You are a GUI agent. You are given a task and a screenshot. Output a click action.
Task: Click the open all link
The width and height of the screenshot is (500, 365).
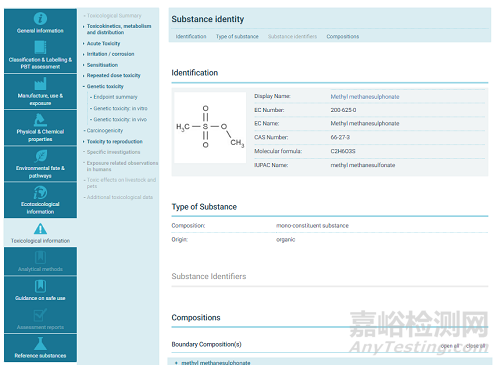point(450,346)
